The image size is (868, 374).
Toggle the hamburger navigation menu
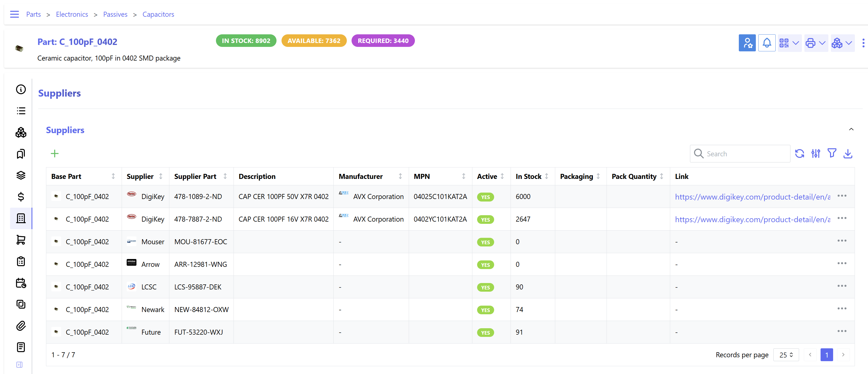[x=15, y=14]
